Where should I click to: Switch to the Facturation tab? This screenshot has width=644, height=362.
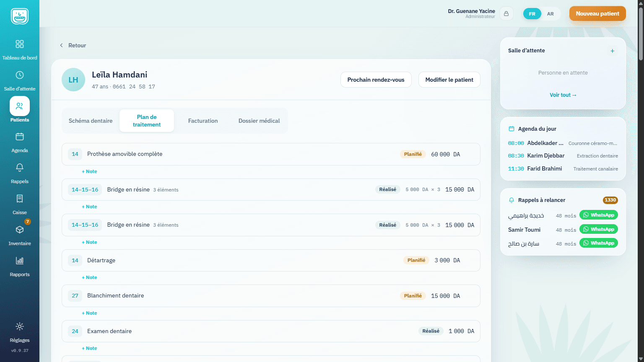pyautogui.click(x=203, y=121)
